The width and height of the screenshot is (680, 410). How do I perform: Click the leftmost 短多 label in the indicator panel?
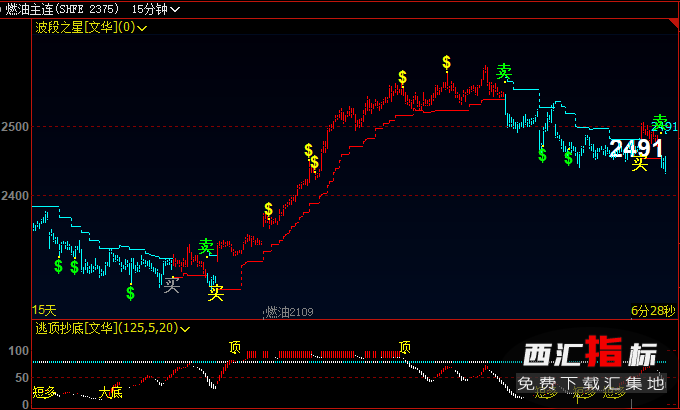click(44, 390)
